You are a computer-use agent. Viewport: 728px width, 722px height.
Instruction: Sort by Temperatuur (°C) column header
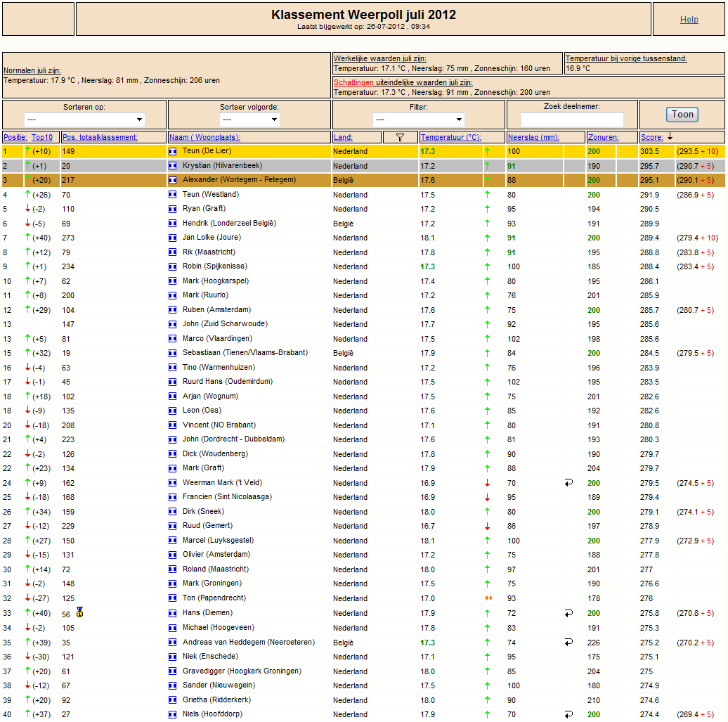450,138
